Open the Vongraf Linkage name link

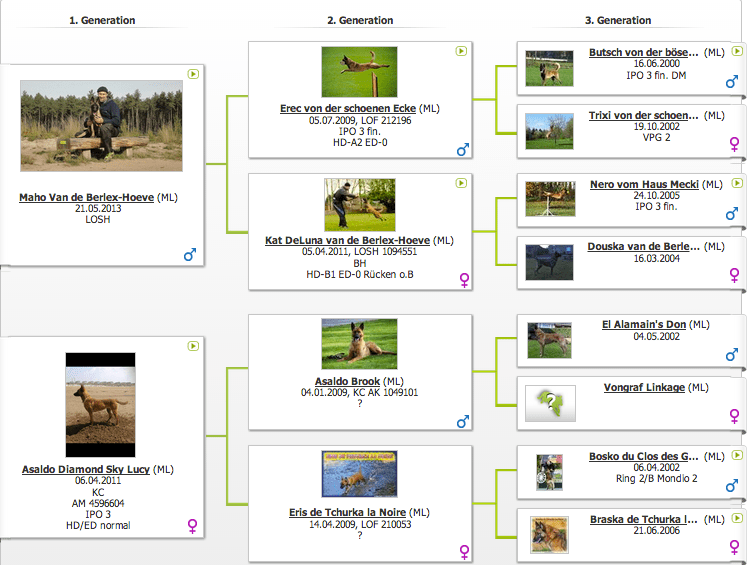pyautogui.click(x=644, y=387)
